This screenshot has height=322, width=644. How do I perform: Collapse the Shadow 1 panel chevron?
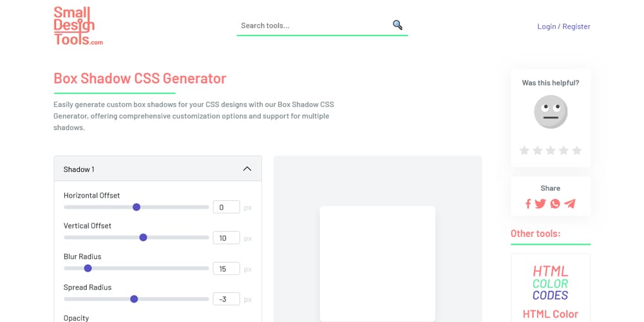tap(247, 169)
